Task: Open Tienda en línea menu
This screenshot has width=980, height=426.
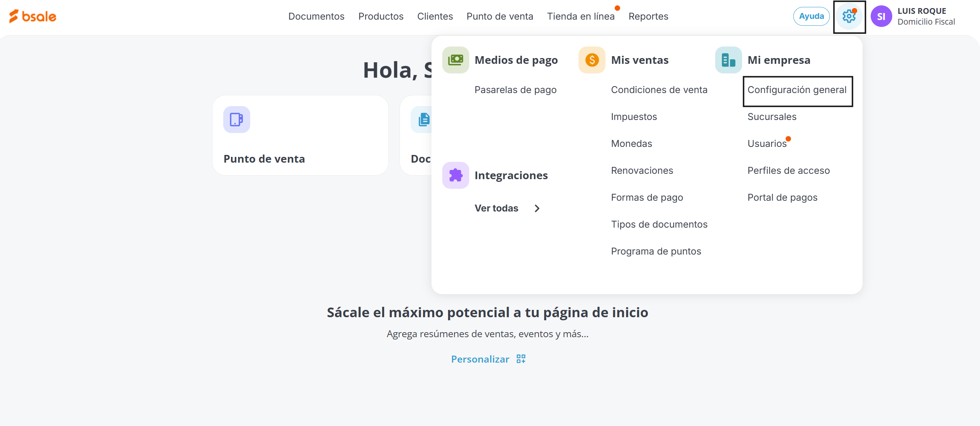Action: 580,17
